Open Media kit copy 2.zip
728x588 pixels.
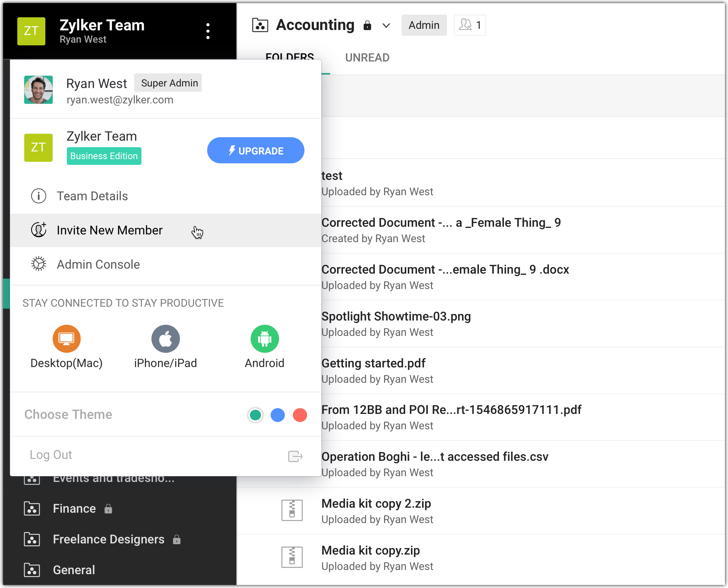376,503
